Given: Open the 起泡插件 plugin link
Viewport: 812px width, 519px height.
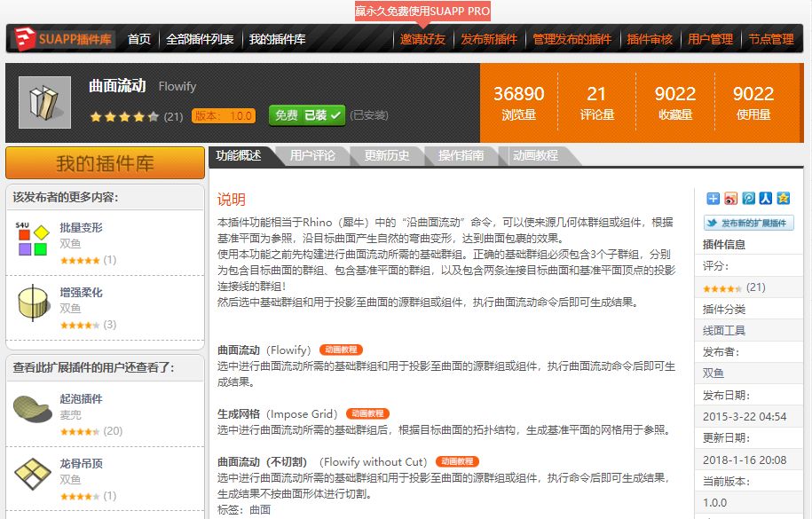Looking at the screenshot, I should pyautogui.click(x=81, y=399).
